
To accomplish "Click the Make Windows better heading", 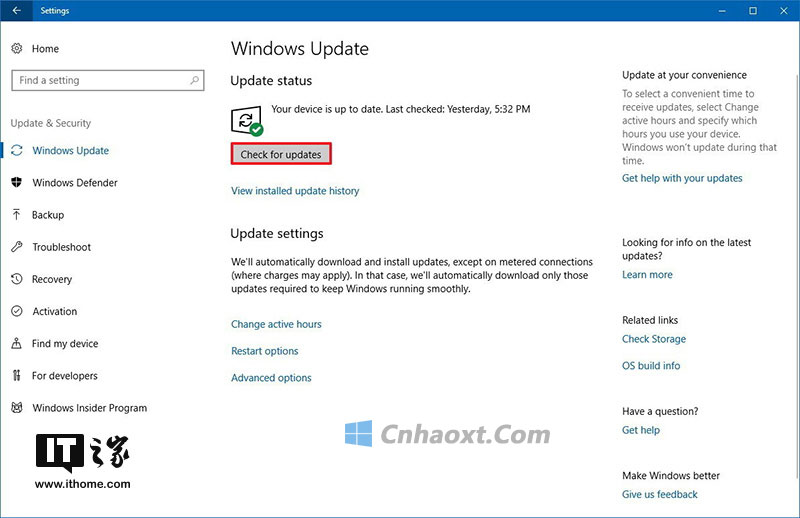I will [x=670, y=476].
